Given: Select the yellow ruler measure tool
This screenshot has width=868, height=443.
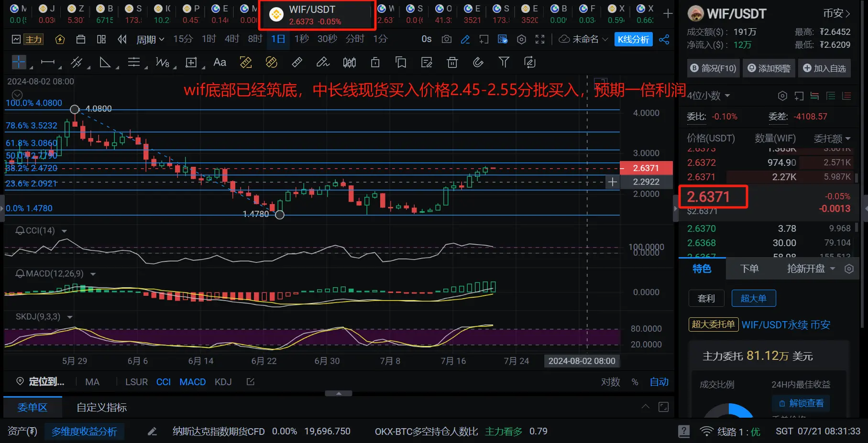Looking at the screenshot, I should tap(246, 62).
